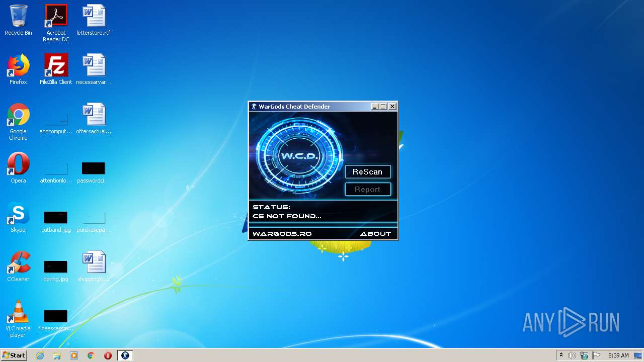644x362 pixels.
Task: Open the ABOUT link
Action: pos(375,234)
